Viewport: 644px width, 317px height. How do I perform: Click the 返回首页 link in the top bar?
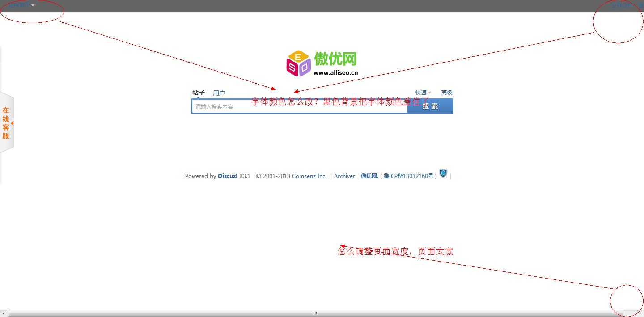point(19,5)
